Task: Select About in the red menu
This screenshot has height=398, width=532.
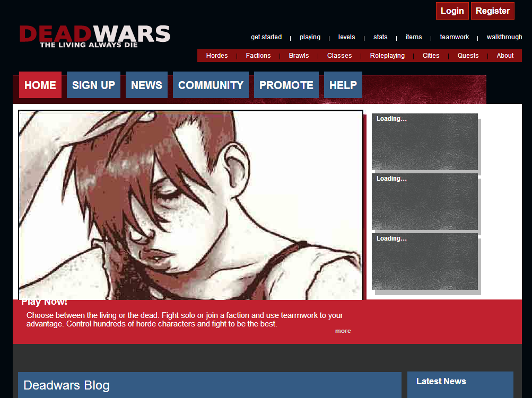Action: (505, 56)
